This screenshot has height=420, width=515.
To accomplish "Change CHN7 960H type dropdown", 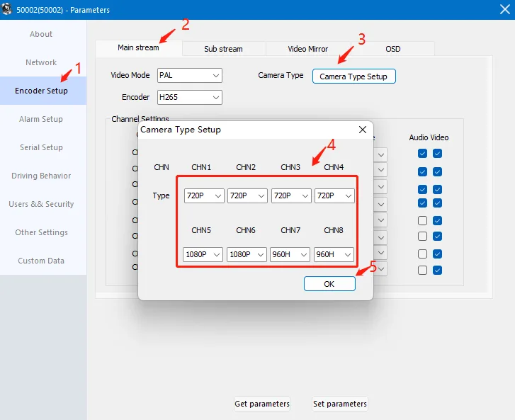I will [290, 254].
